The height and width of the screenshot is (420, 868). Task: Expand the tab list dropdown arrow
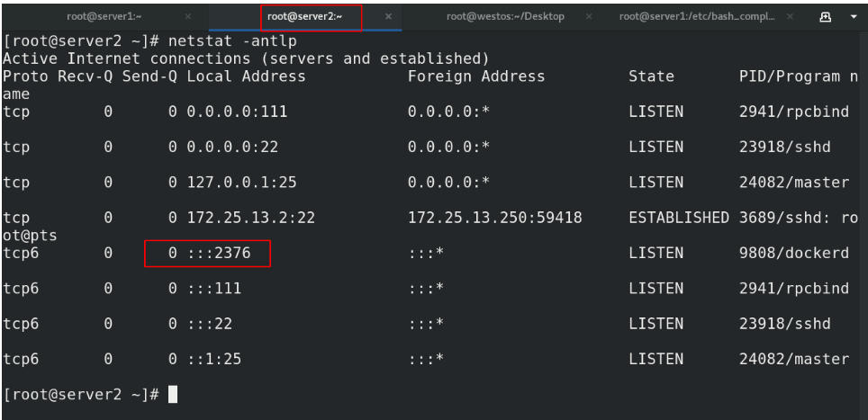[x=854, y=16]
